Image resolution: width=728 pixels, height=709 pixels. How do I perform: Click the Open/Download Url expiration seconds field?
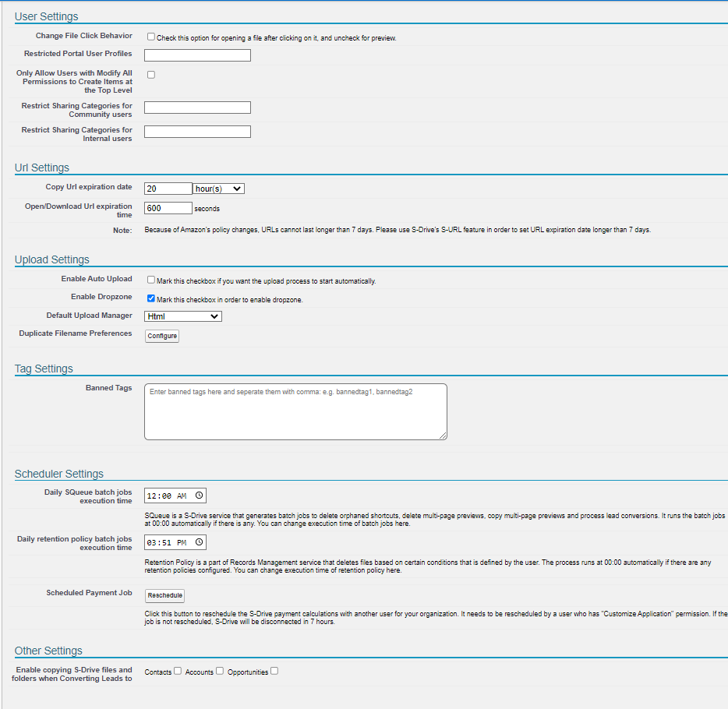coord(168,208)
